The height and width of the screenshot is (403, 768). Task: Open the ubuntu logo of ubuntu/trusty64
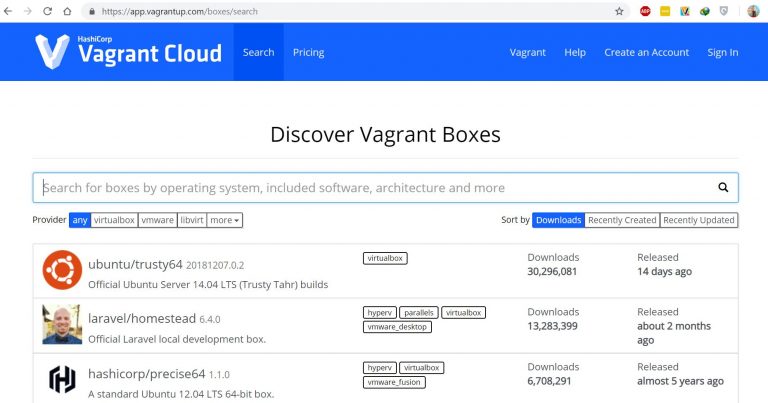tap(62, 270)
